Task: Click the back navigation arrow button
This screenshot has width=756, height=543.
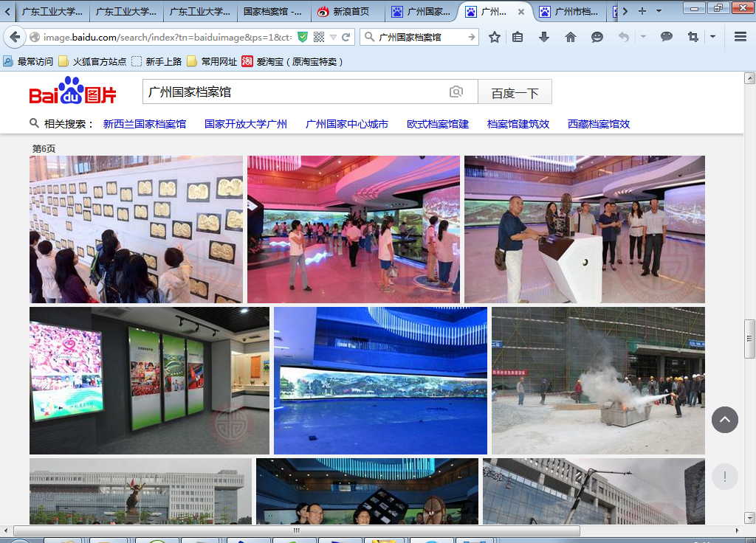Action: click(x=15, y=37)
